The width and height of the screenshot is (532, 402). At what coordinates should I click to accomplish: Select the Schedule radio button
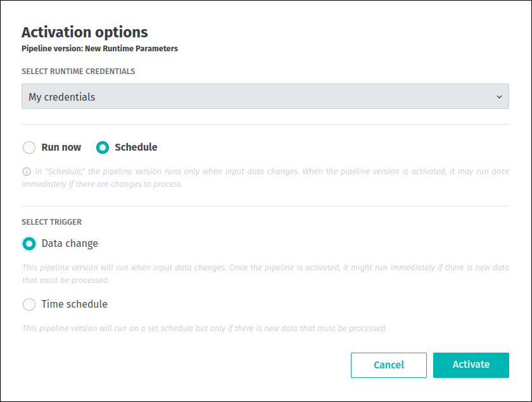pos(103,148)
